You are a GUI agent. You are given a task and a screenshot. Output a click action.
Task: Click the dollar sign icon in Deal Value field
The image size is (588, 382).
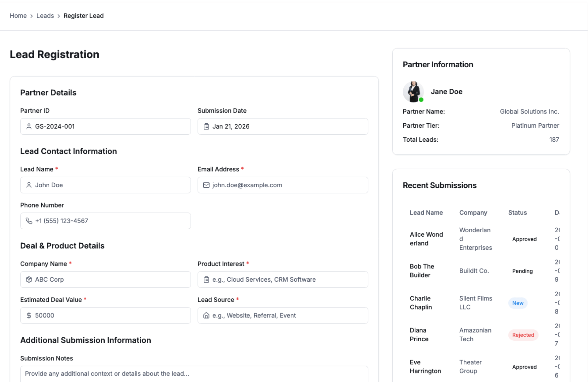coord(29,315)
